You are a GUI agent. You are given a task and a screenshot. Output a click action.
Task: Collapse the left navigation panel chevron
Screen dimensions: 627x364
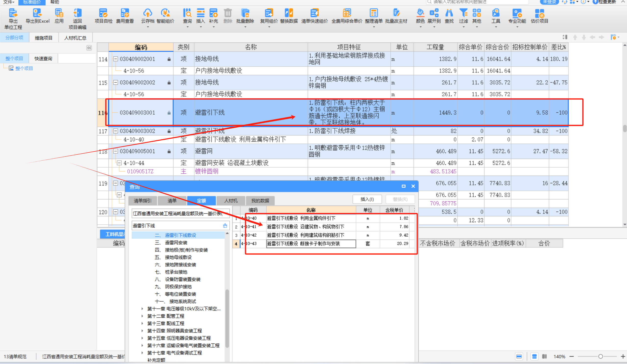coord(89,48)
